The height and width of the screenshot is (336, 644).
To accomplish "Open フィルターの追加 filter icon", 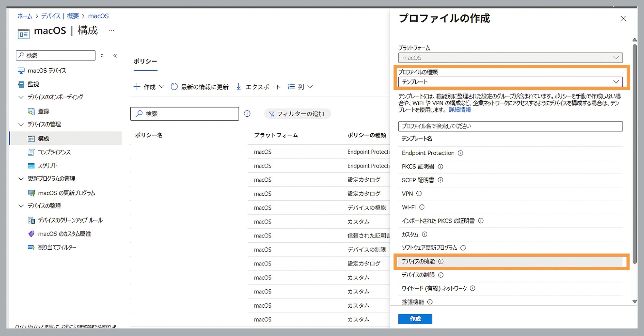I will coord(272,114).
